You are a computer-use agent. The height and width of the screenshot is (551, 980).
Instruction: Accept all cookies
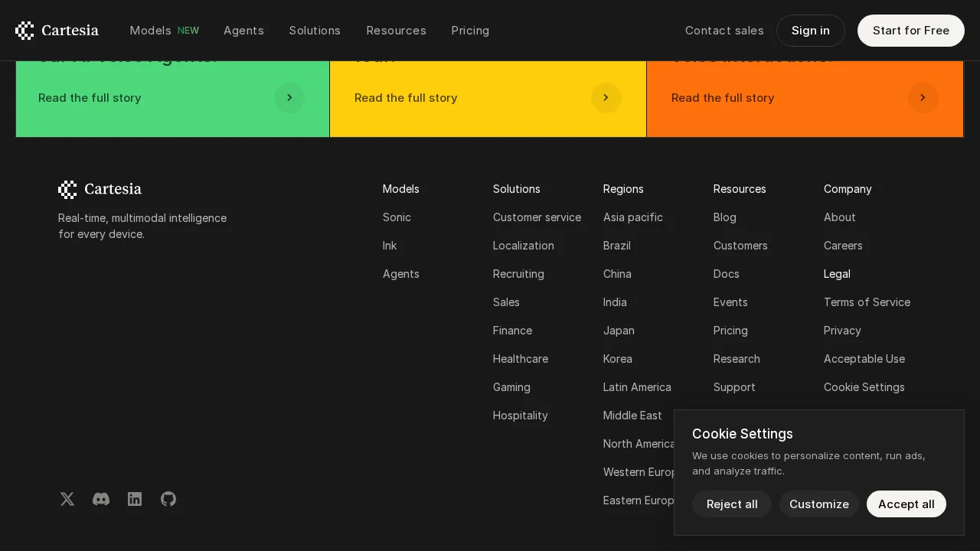coord(906,504)
